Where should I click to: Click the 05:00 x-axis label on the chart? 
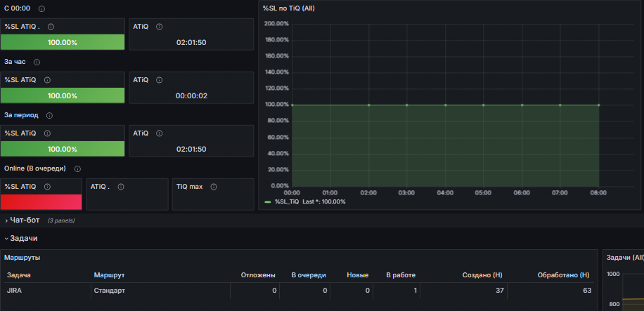coord(483,192)
